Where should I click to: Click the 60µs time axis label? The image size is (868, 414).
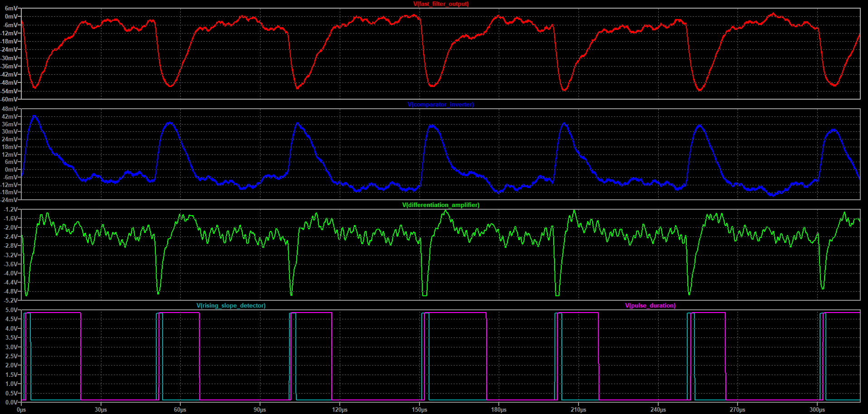180,410
